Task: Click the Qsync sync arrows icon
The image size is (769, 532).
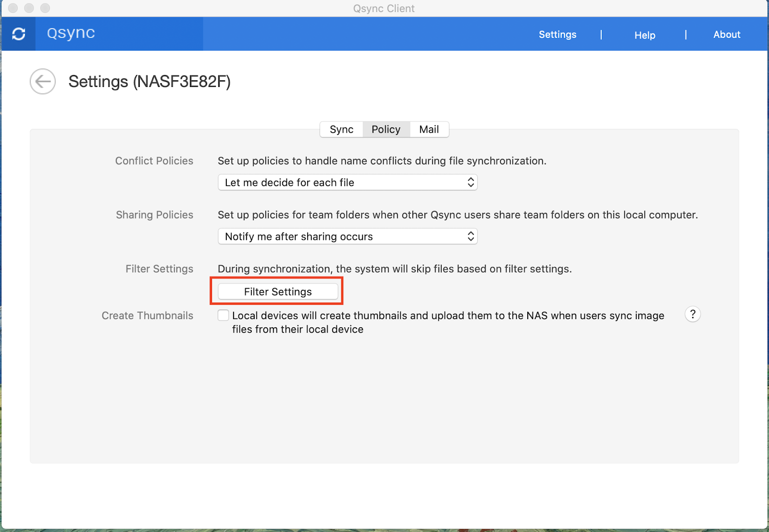Action: pyautogui.click(x=19, y=34)
